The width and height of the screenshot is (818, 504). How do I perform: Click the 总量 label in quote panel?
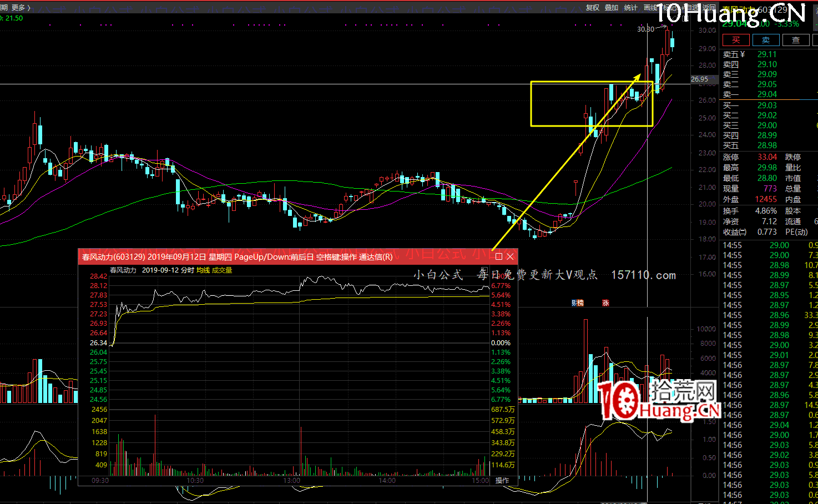793,189
